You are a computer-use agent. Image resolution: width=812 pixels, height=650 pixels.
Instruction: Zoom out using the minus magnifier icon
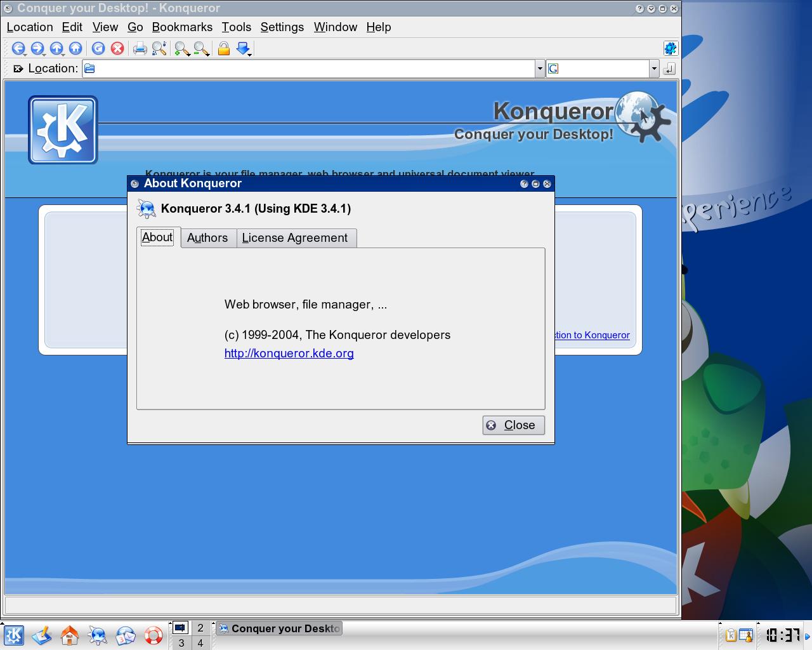pos(201,48)
